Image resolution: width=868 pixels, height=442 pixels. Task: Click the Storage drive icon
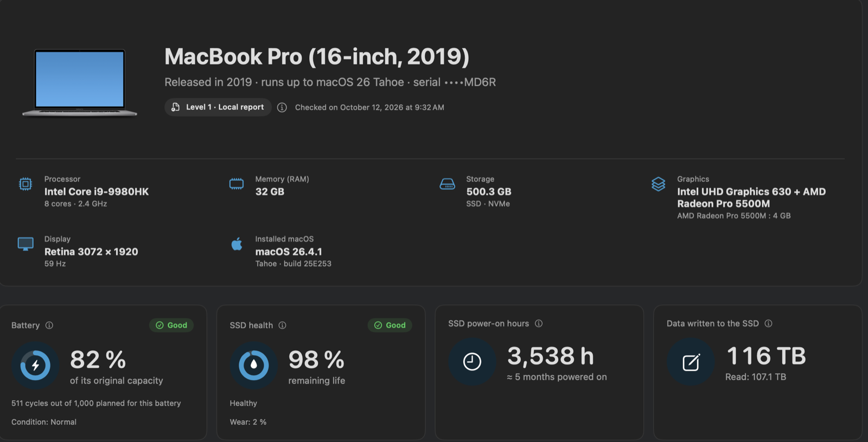tap(448, 184)
